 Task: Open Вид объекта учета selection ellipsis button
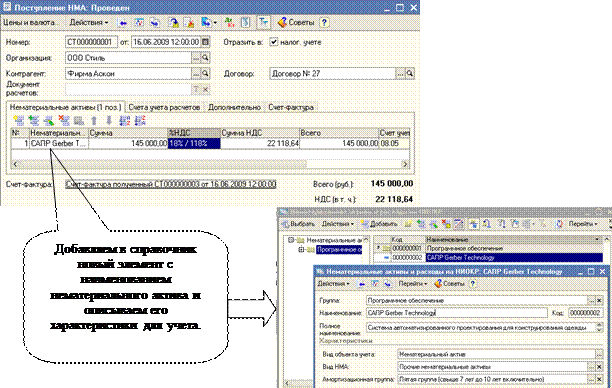[599, 354]
